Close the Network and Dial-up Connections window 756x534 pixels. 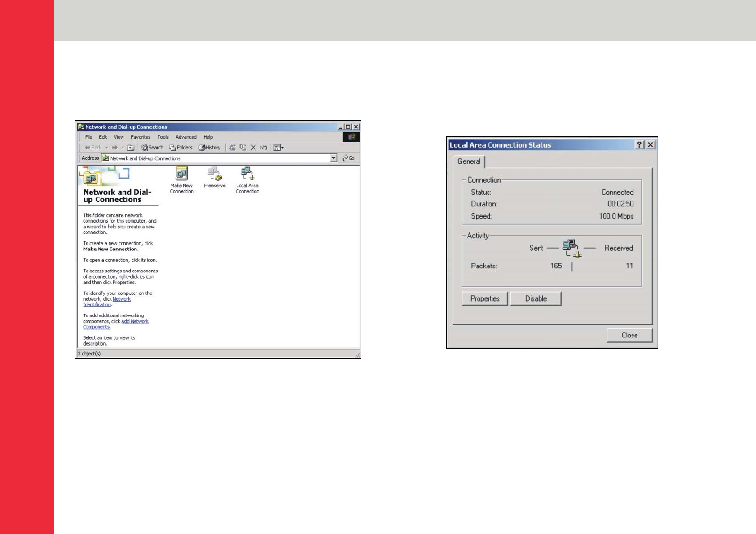pyautogui.click(x=356, y=127)
